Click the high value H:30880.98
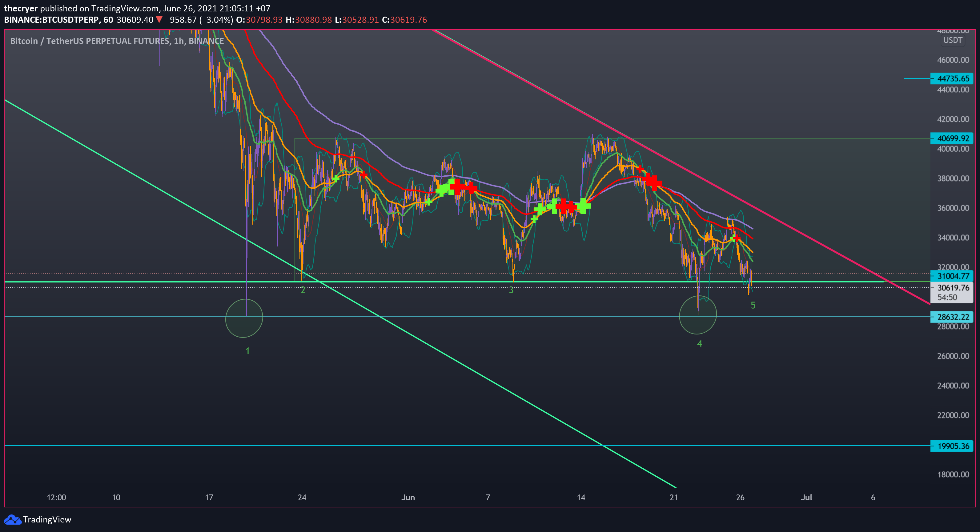The height and width of the screenshot is (532, 980). (308, 20)
